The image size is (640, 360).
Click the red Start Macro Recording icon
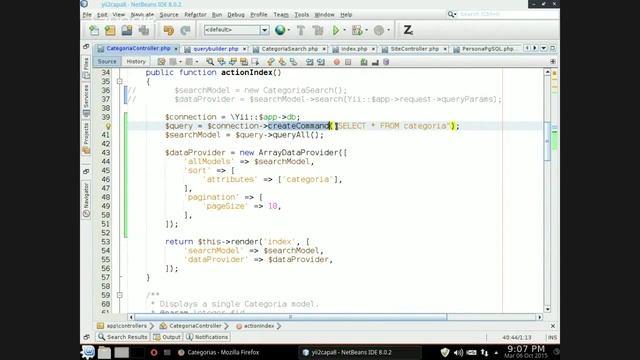pyautogui.click(x=337, y=62)
